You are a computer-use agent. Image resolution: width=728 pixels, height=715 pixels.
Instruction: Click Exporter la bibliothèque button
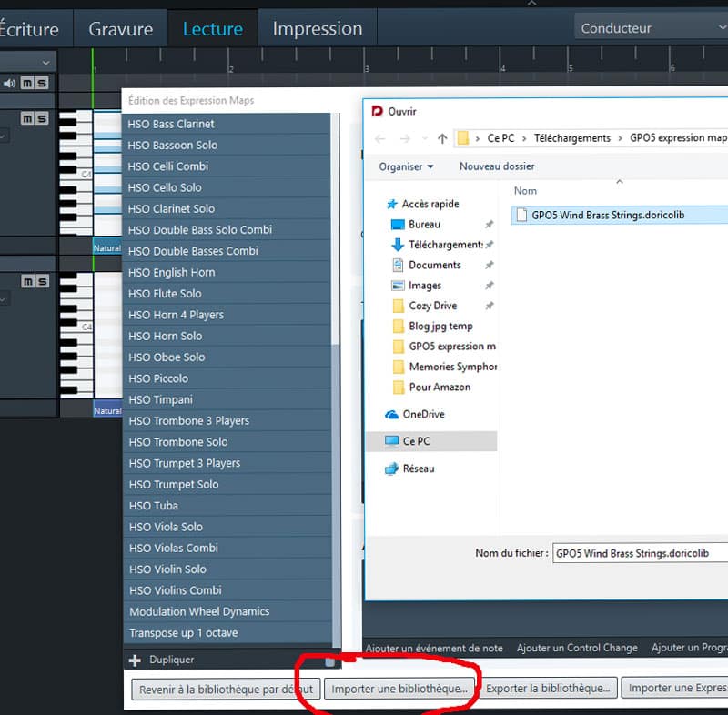550,689
